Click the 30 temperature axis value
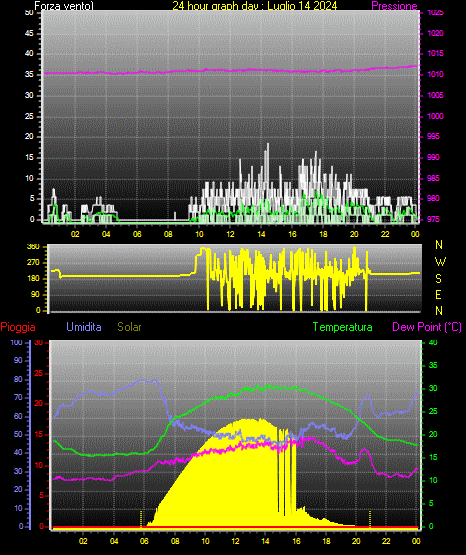Image resolution: width=466 pixels, height=555 pixels. tap(433, 388)
